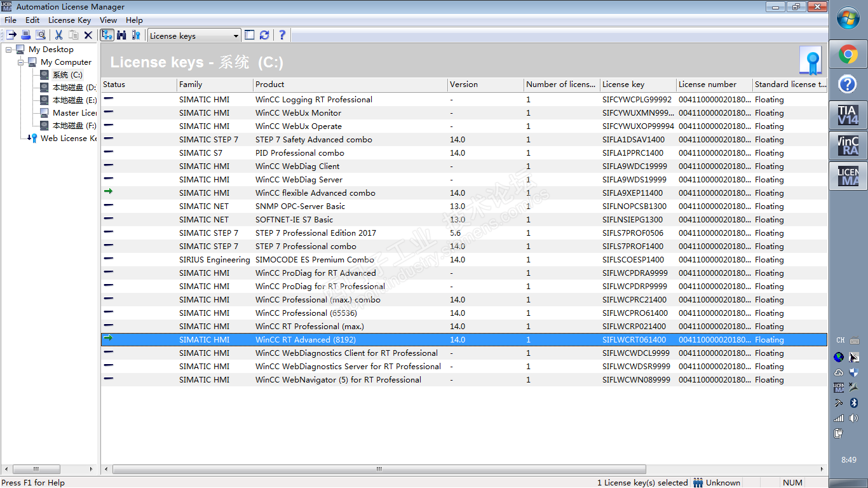
Task: Open Google Chrome from the taskbar
Action: 848,55
